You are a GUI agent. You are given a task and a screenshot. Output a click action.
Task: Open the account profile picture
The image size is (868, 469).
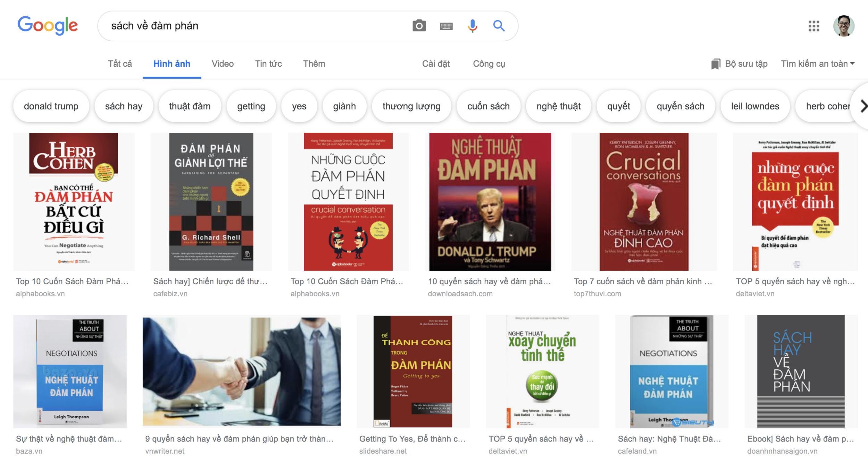click(x=844, y=26)
